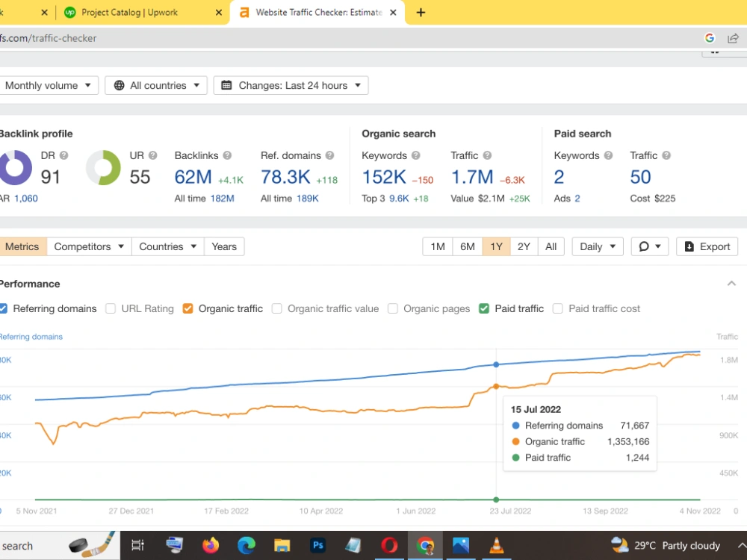Open the 1.7M organic Traffic link
Image resolution: width=747 pixels, height=560 pixels.
point(472,177)
